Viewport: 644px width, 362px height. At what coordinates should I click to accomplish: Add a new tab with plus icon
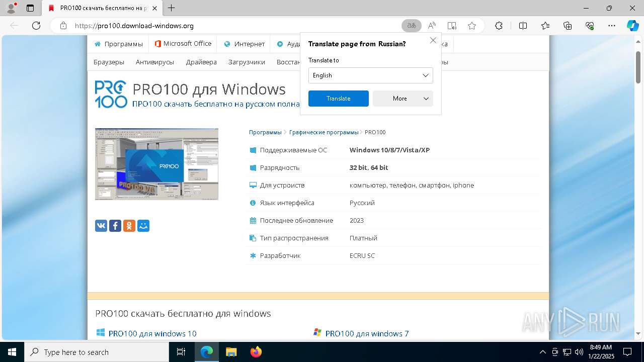pyautogui.click(x=172, y=8)
